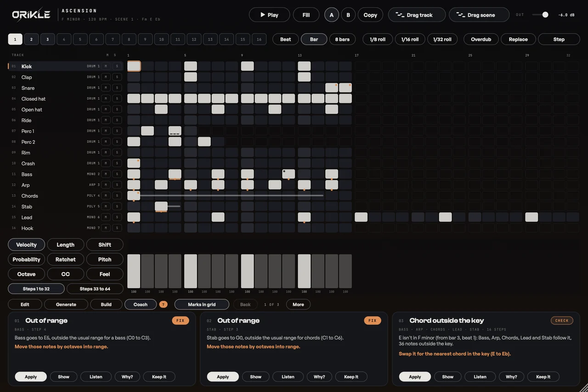Set view to 8 bars

point(342,39)
